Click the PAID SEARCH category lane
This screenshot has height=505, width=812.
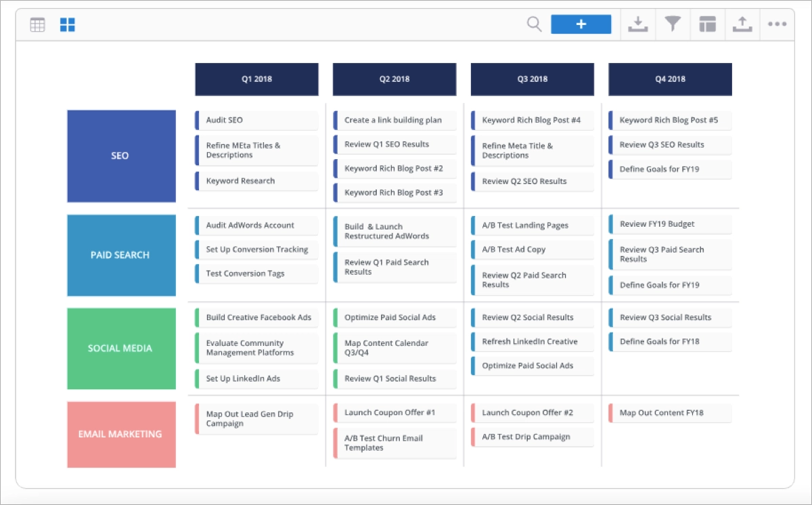pos(121,255)
